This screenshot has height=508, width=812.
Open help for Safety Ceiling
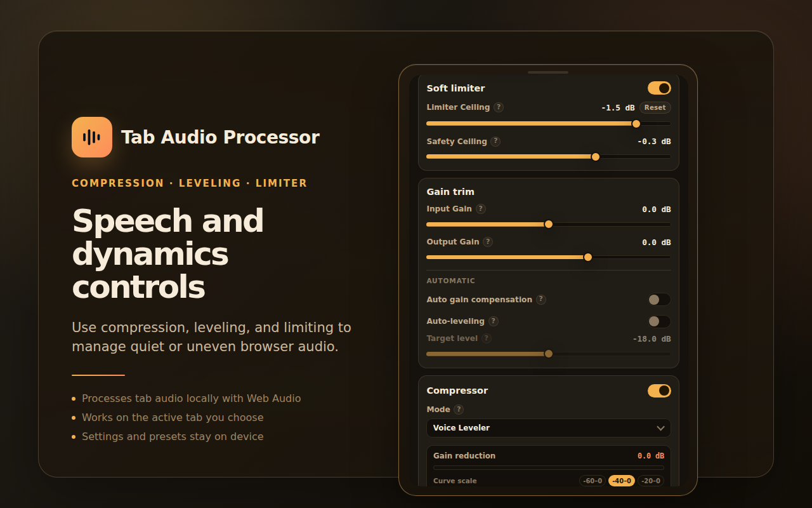click(495, 142)
